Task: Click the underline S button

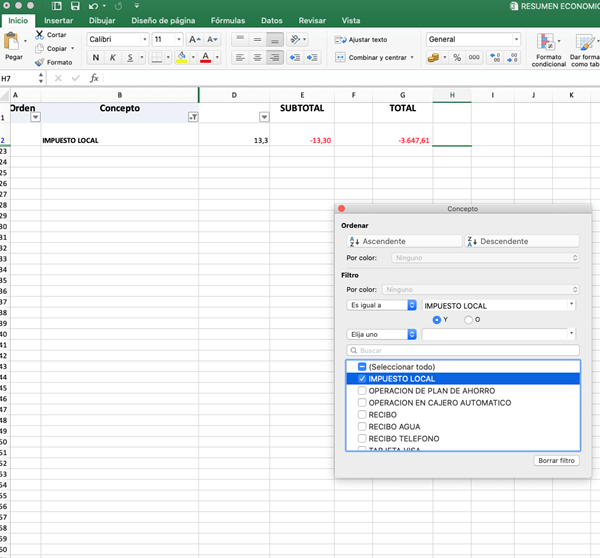Action: pyautogui.click(x=130, y=58)
